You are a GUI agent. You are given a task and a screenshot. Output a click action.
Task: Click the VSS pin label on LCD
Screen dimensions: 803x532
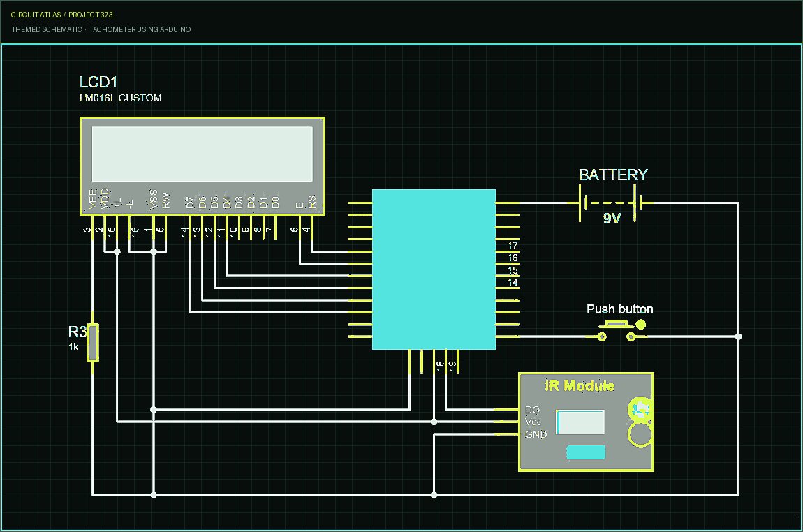point(154,199)
